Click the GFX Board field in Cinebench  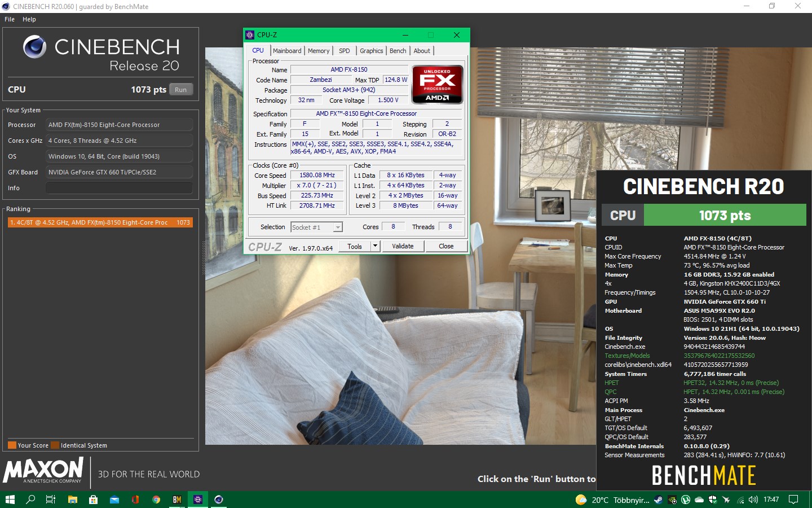119,172
